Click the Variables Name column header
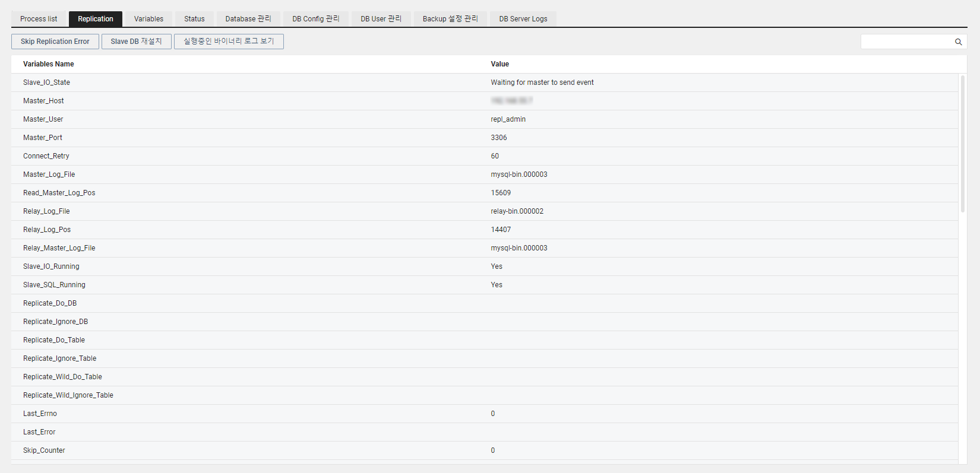 point(49,64)
